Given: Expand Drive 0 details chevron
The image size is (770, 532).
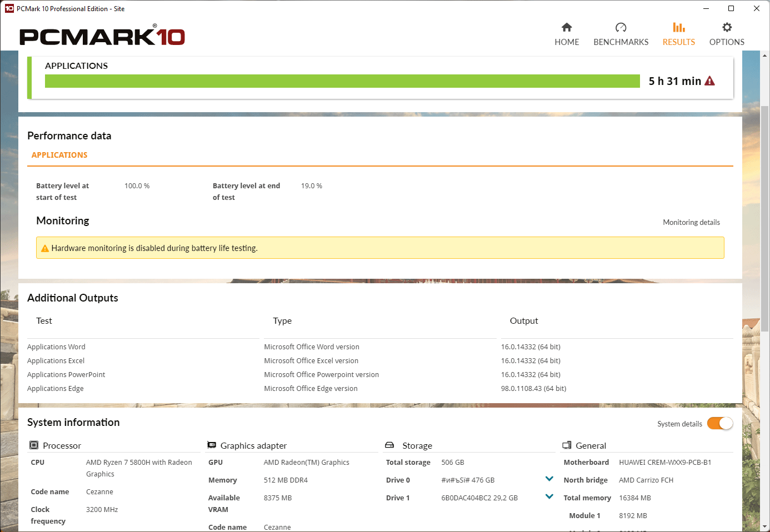Looking at the screenshot, I should (x=549, y=479).
